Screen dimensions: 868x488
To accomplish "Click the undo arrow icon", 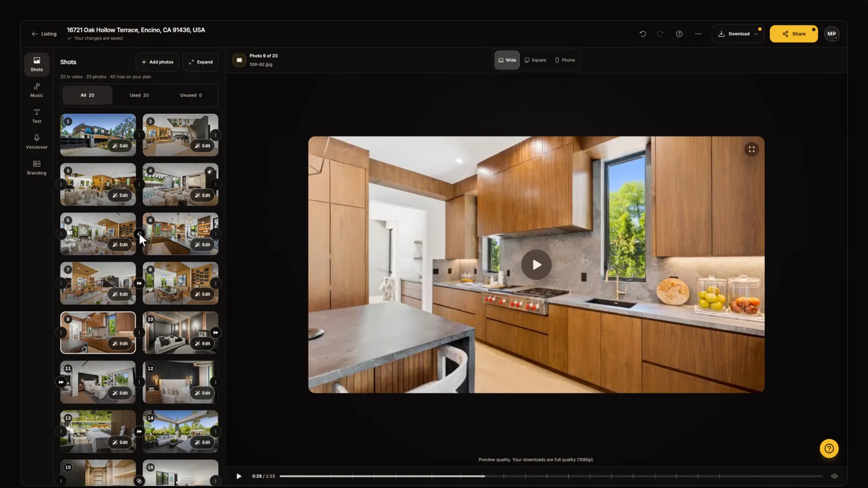I will point(643,34).
